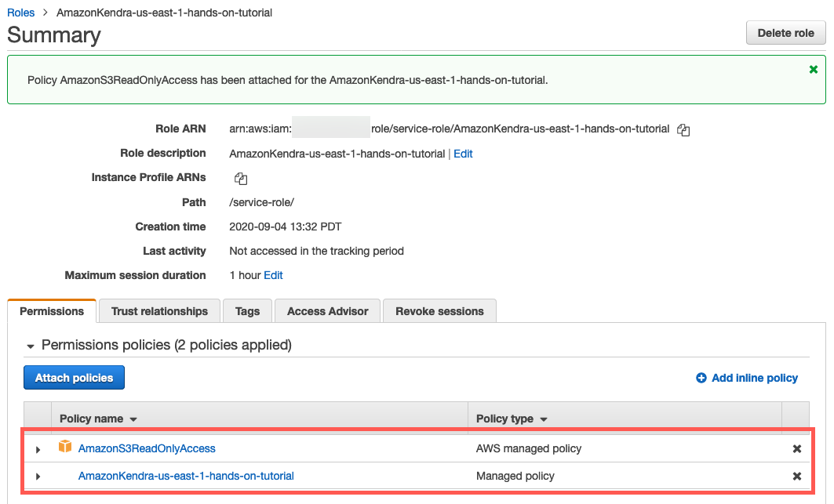Navigate to Roles in the breadcrumb

(x=21, y=13)
